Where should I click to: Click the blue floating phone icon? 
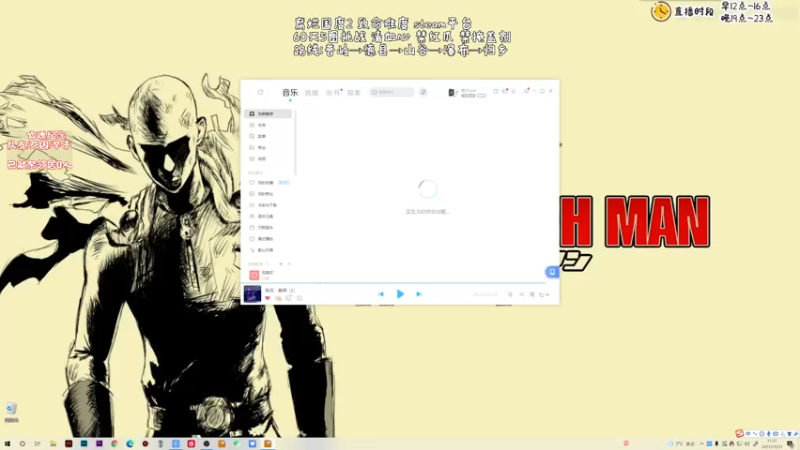click(552, 272)
